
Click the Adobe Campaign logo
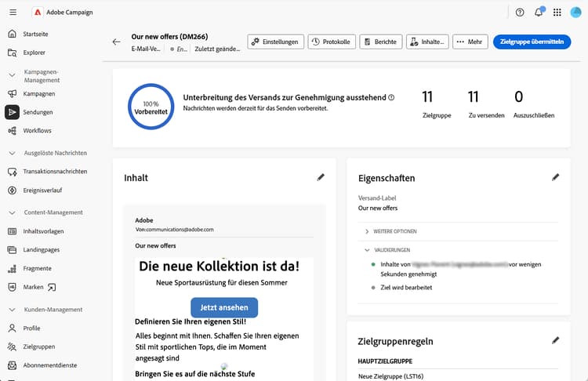coord(38,13)
